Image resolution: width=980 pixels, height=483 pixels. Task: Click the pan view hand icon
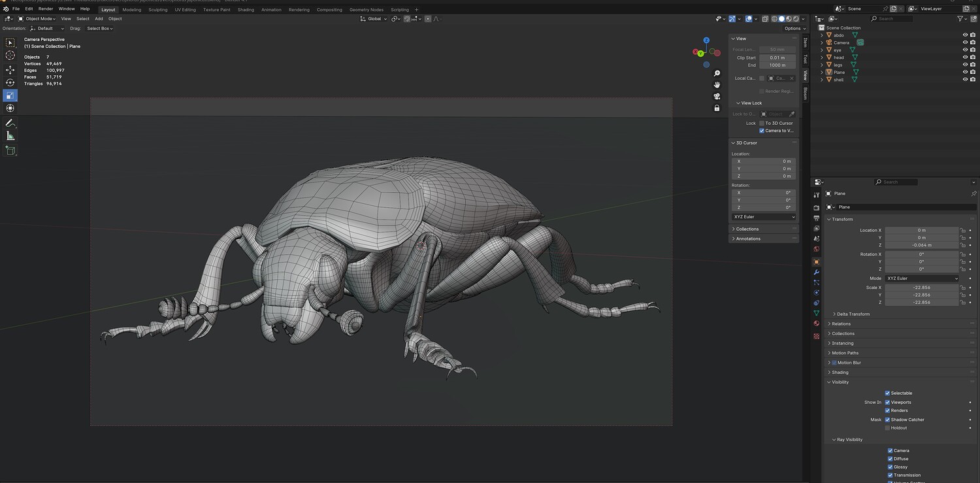click(717, 84)
